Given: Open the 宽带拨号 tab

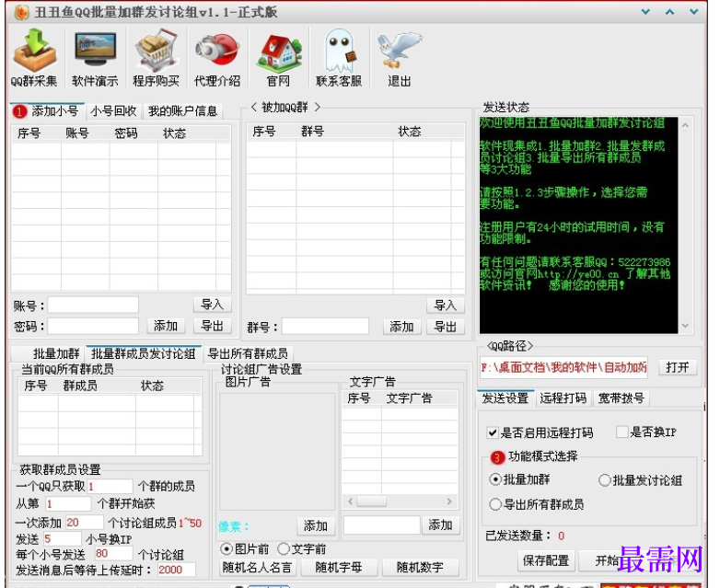Looking at the screenshot, I should pyautogui.click(x=621, y=398).
